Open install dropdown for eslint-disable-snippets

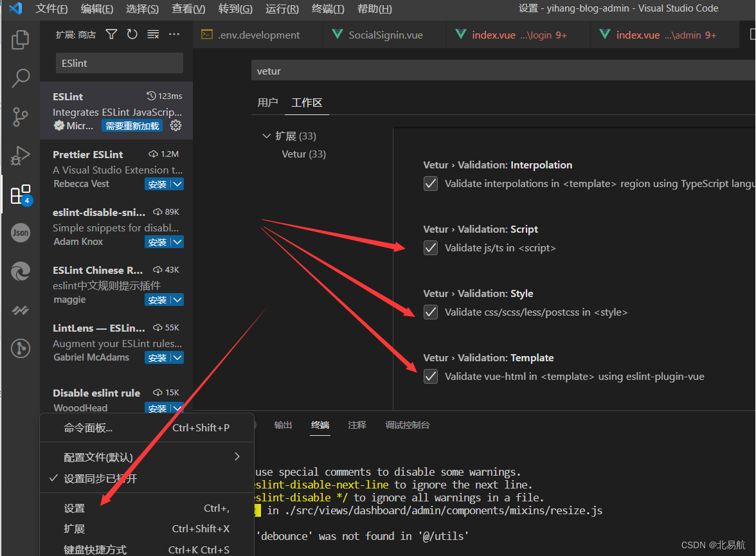click(x=177, y=242)
